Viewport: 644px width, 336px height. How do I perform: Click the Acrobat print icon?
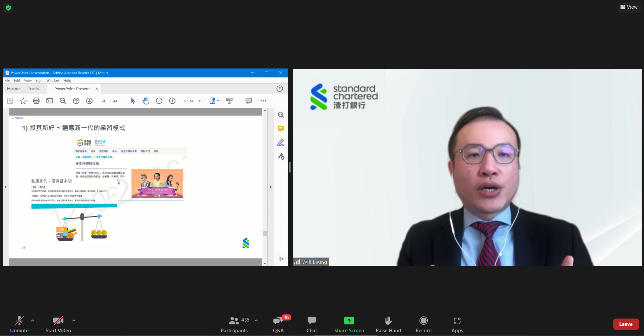pyautogui.click(x=36, y=101)
